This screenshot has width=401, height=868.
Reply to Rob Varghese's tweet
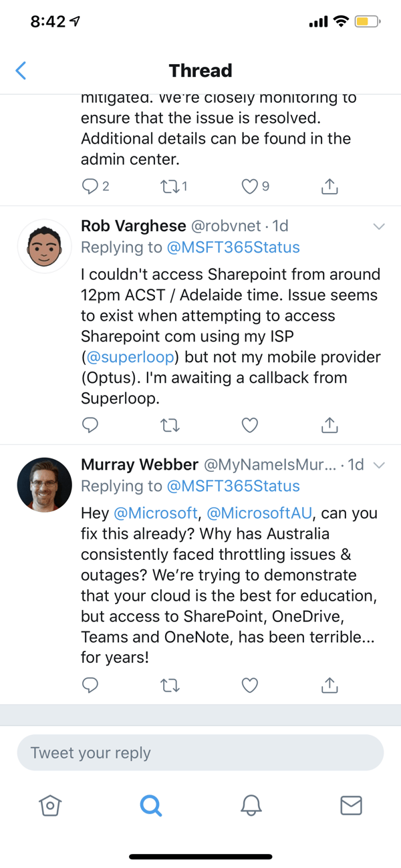pyautogui.click(x=90, y=424)
